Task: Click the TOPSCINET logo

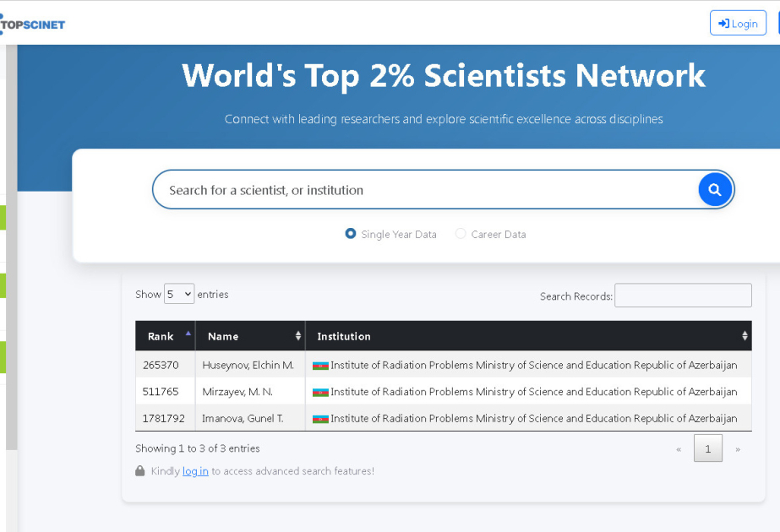Action: tap(32, 24)
